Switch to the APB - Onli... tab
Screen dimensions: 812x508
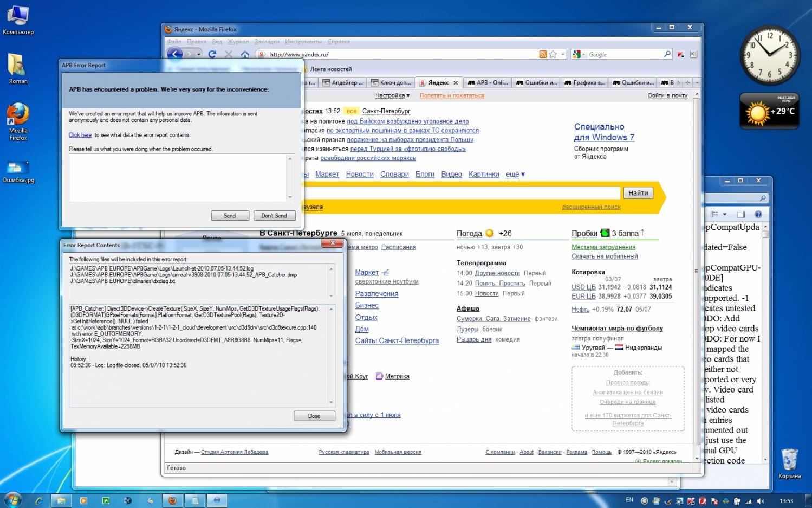pyautogui.click(x=488, y=83)
